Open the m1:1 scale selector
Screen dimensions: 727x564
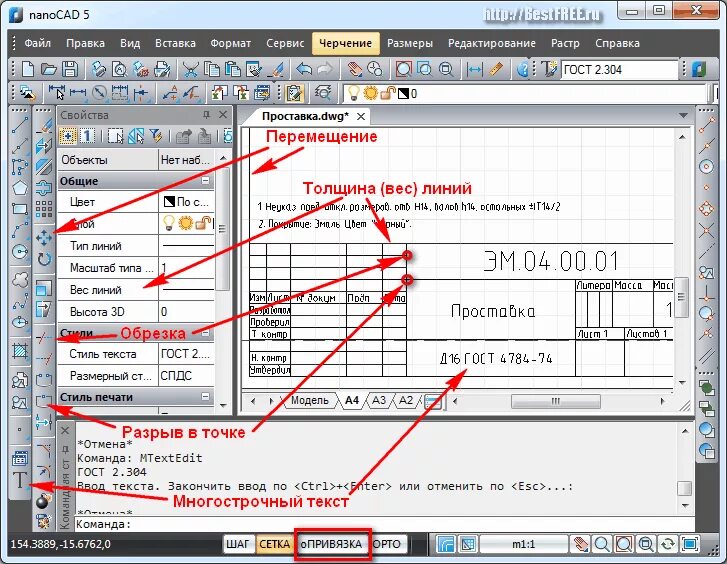click(x=523, y=544)
